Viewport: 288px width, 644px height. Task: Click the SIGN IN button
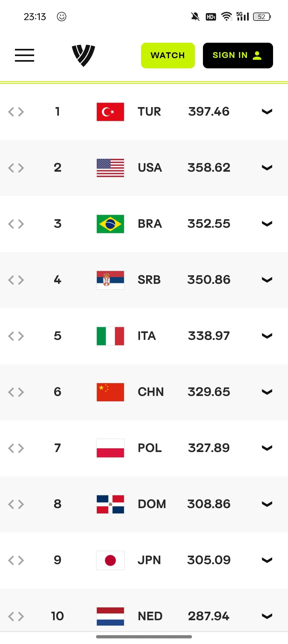238,56
